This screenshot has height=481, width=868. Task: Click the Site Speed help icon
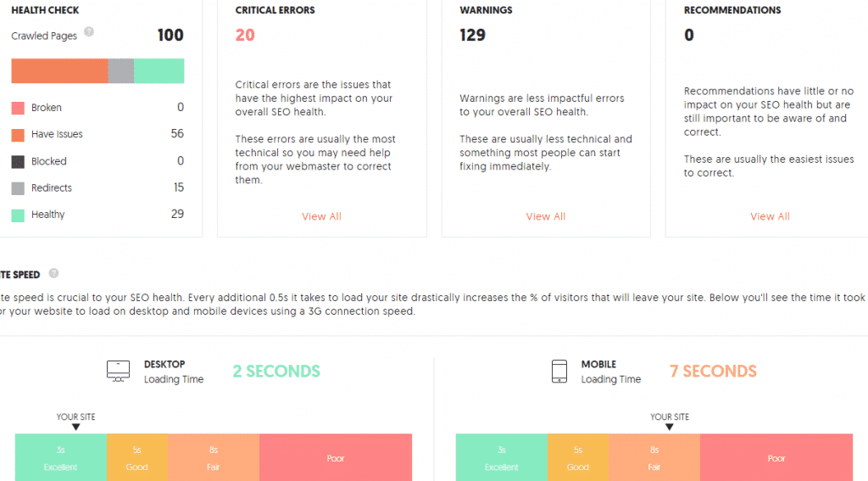[x=53, y=273]
